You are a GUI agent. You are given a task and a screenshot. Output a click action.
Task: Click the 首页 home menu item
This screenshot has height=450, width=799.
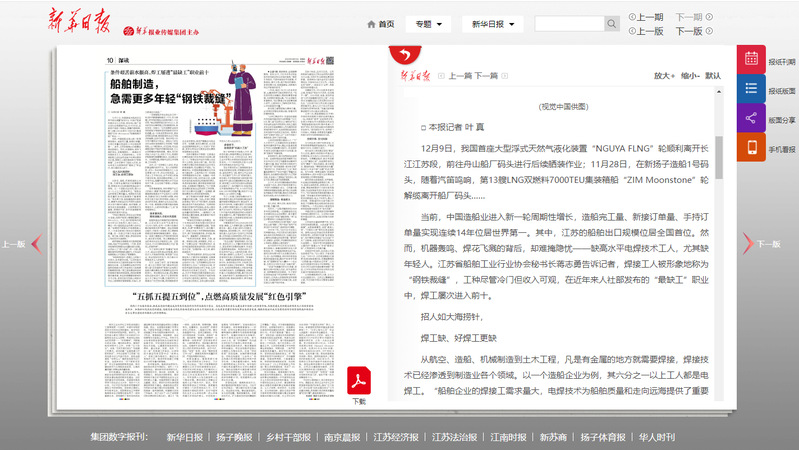click(380, 24)
